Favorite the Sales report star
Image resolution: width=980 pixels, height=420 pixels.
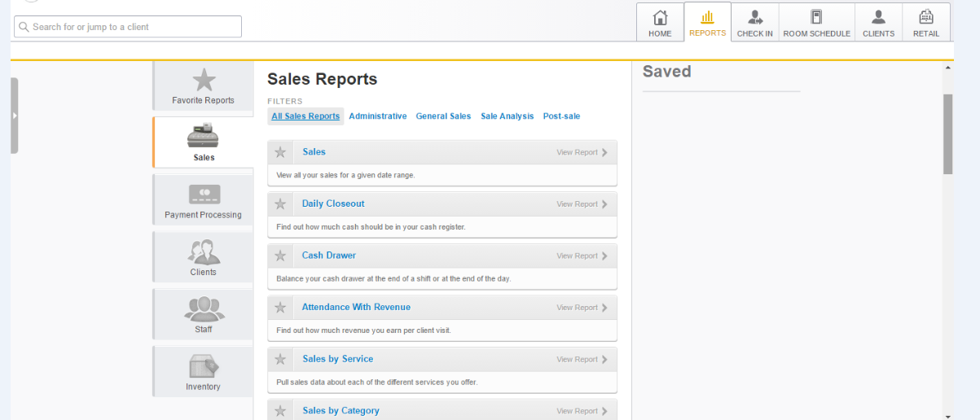point(280,152)
